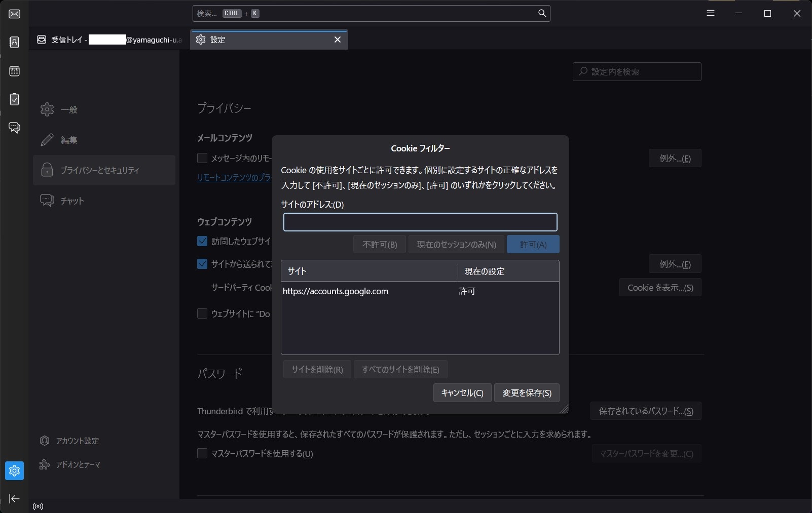Click the 不許可(B) button

click(380, 245)
